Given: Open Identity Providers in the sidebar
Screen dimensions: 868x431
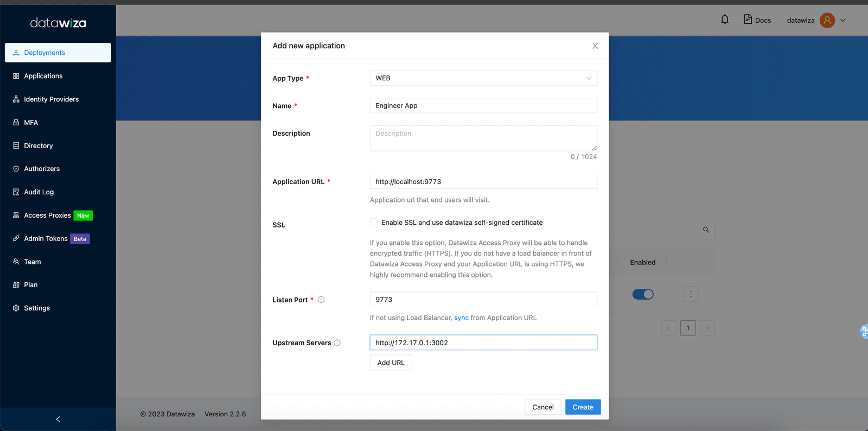Looking at the screenshot, I should (58, 99).
